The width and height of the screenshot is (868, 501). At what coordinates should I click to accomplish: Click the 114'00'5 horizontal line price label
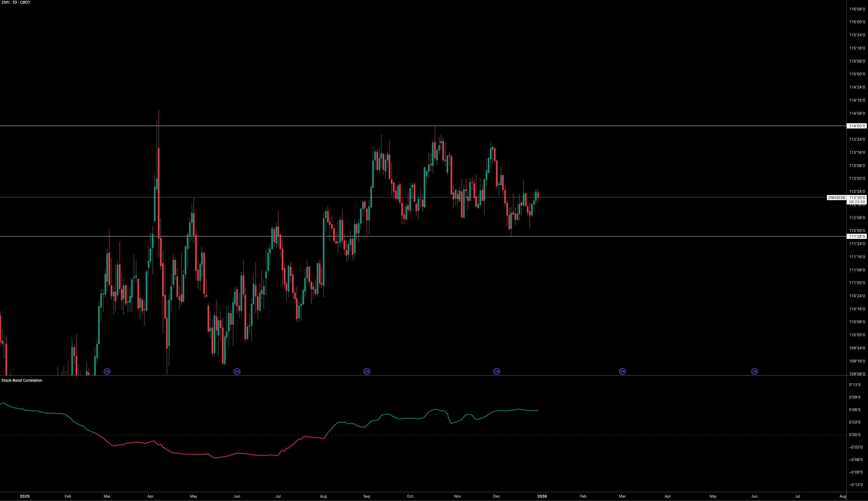click(857, 126)
